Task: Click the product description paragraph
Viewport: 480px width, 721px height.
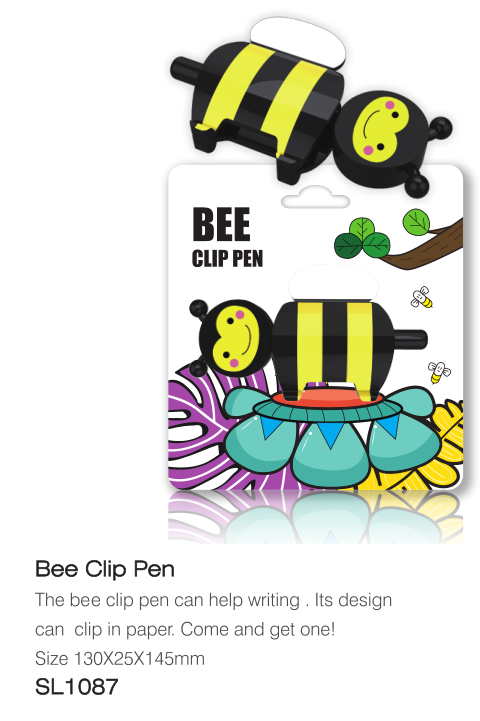Action: [213, 615]
